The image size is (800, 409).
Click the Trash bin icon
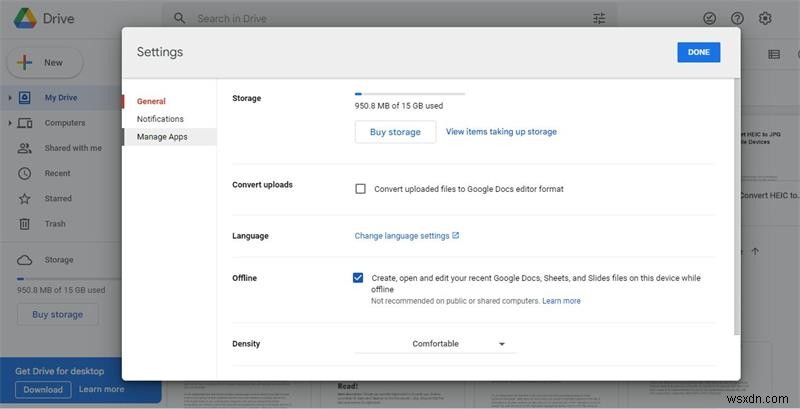pos(24,223)
